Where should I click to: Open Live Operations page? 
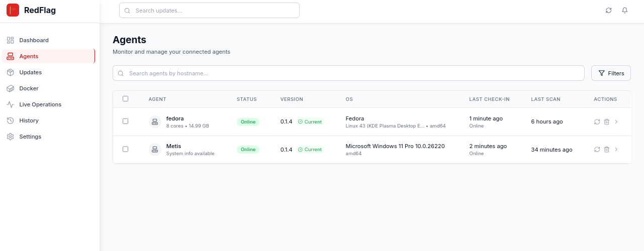(40, 104)
